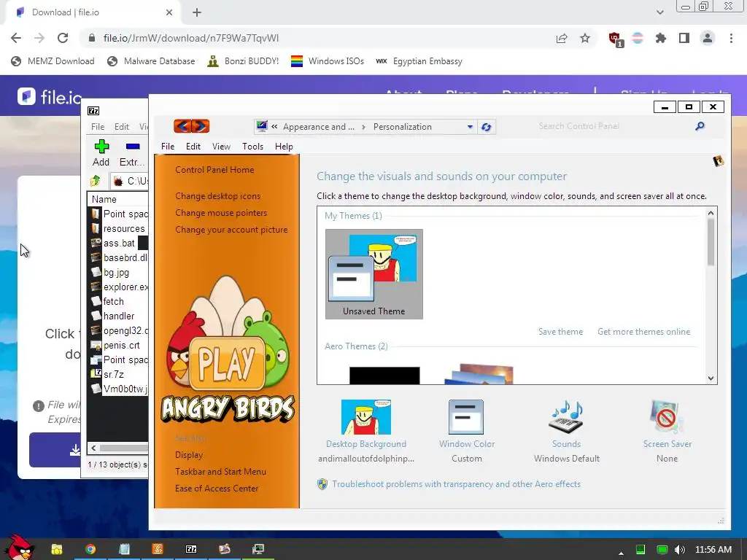Reload the file.io page
Viewport: 747px width, 560px height.
click(63, 38)
